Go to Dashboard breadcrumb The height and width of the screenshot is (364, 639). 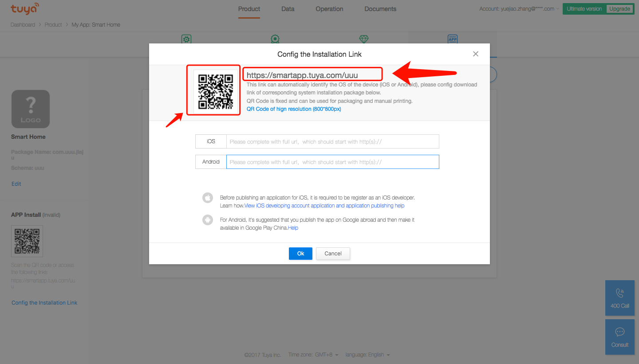click(23, 25)
